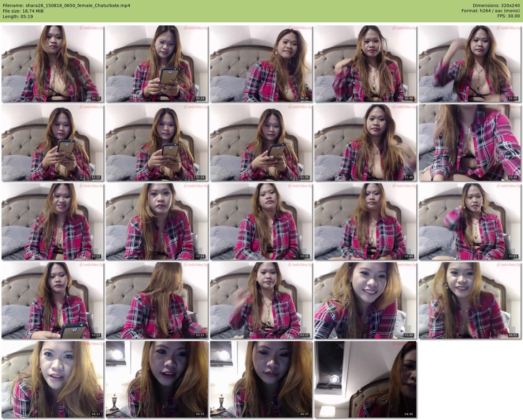
Task: Select the frame marked 02:49
Action: click(x=365, y=221)
